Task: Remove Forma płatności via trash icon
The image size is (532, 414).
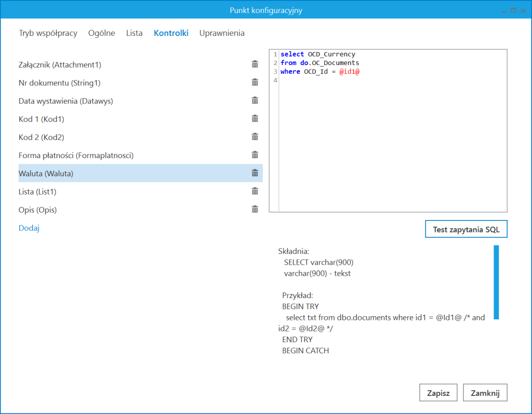Action: pyautogui.click(x=255, y=155)
